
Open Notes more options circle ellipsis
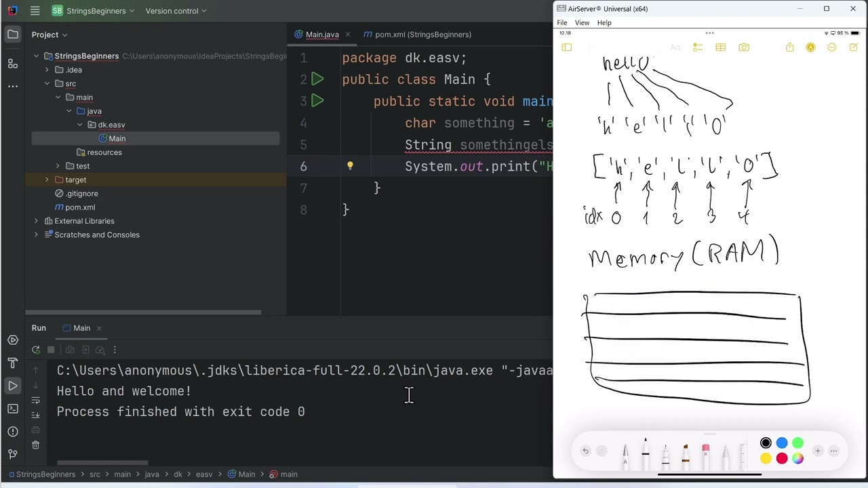click(832, 47)
